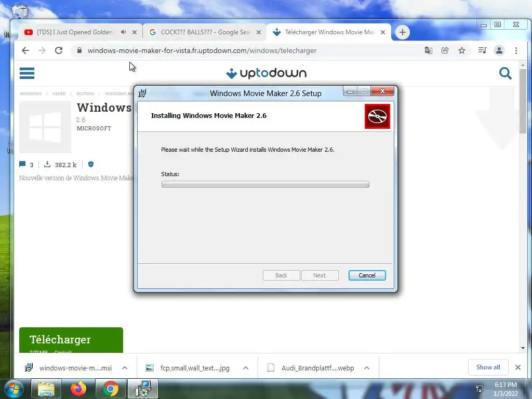Click the EDITION breadcrumb link
Viewport: 532px width, 399px height.
tap(85, 94)
